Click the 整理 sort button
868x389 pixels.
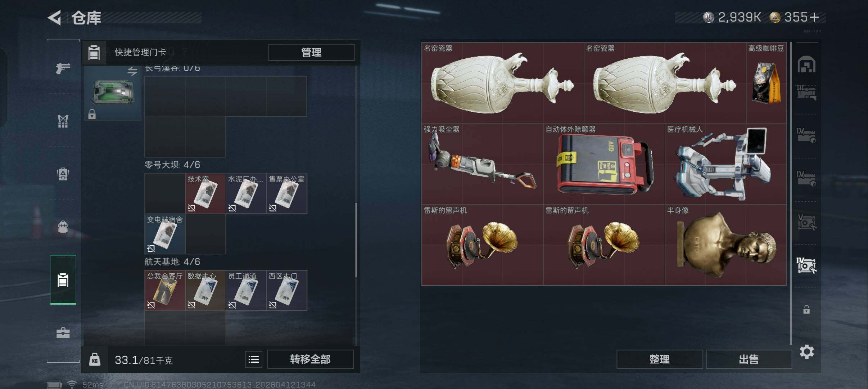pyautogui.click(x=659, y=359)
